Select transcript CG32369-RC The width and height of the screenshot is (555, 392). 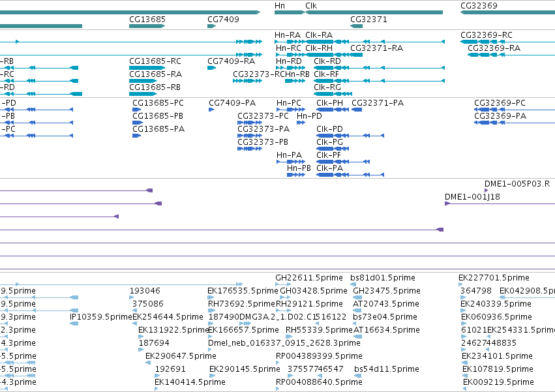pyautogui.click(x=487, y=35)
